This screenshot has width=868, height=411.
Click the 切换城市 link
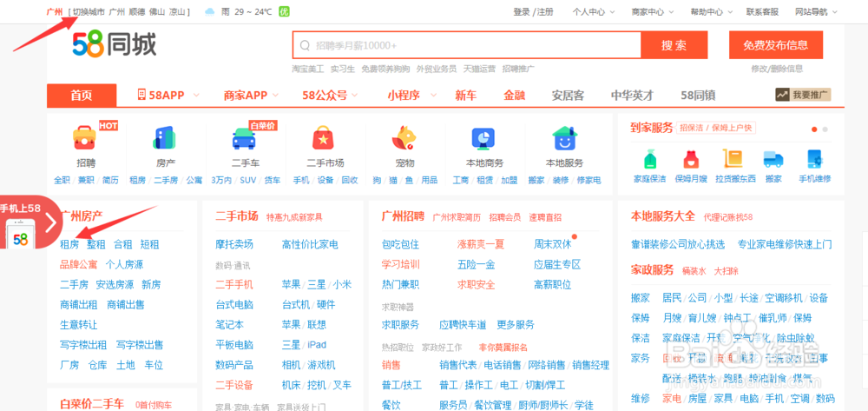coord(89,11)
